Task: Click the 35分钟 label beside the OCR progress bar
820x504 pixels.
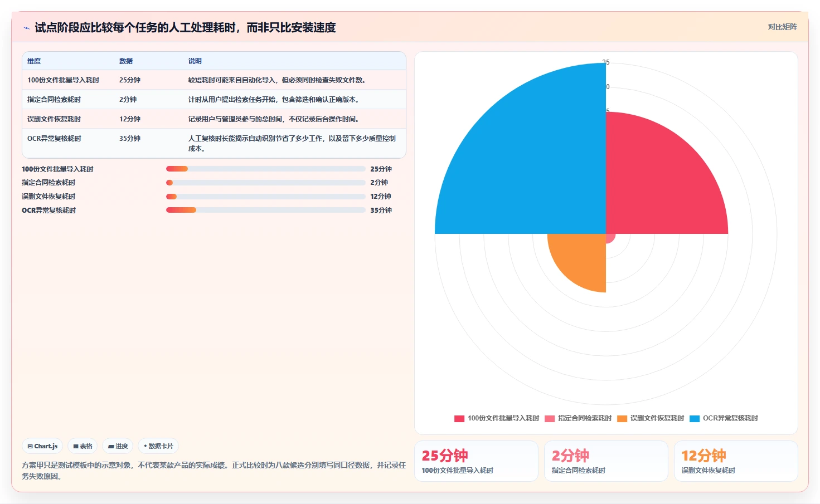Action: pos(381,211)
